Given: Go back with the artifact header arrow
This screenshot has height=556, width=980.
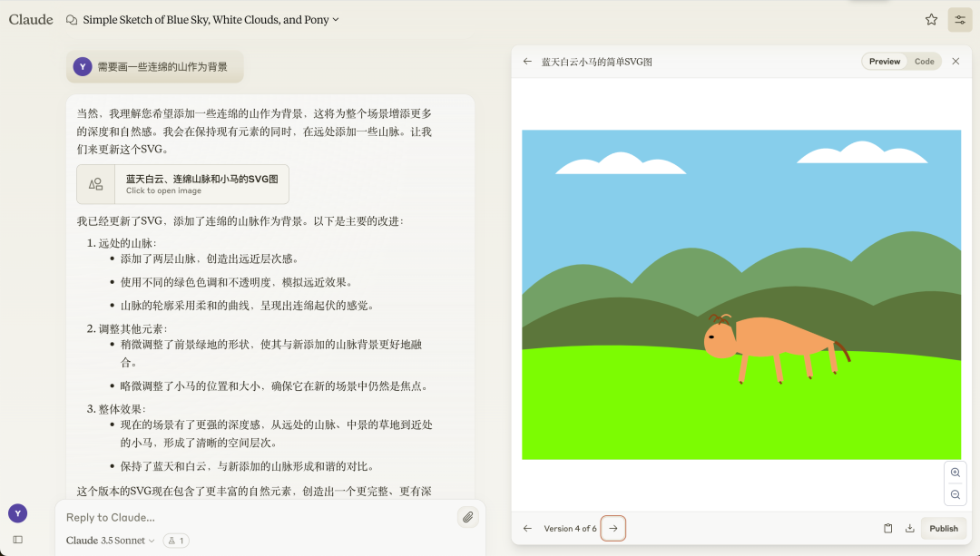Looking at the screenshot, I should [527, 61].
